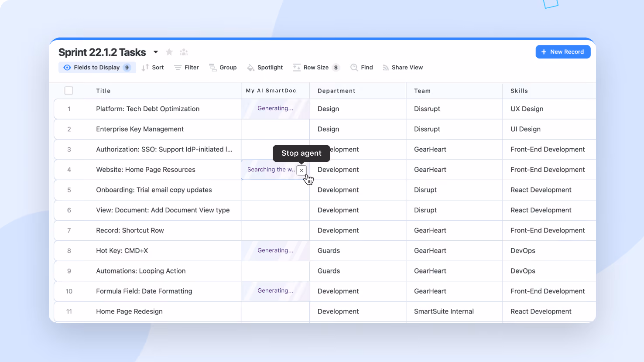644x362 pixels.
Task: Open the members icon beside the title
Action: 184,52
